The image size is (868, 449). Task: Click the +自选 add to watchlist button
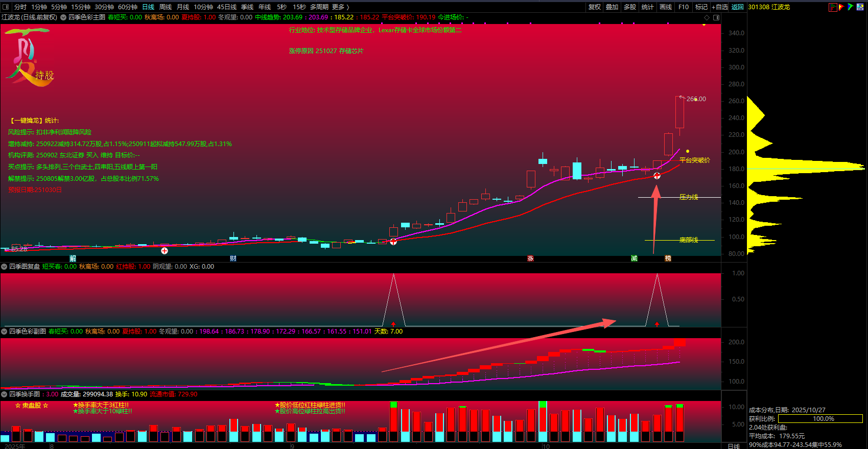click(x=719, y=7)
